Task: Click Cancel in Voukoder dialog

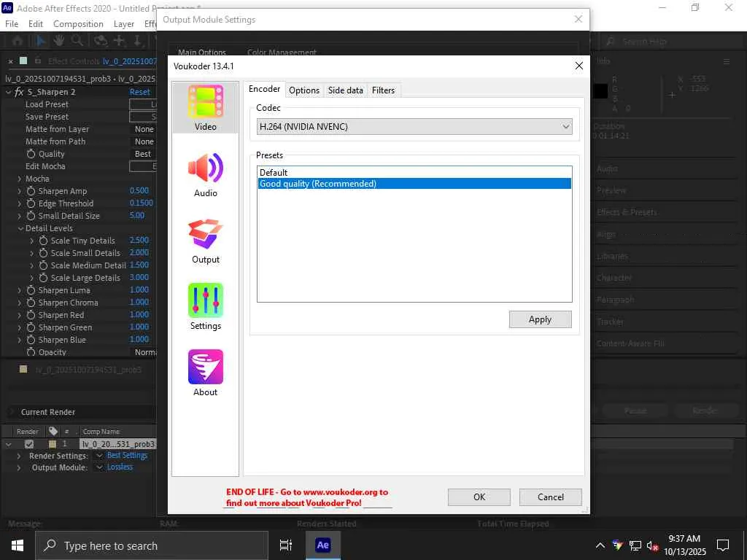Action: coord(550,497)
